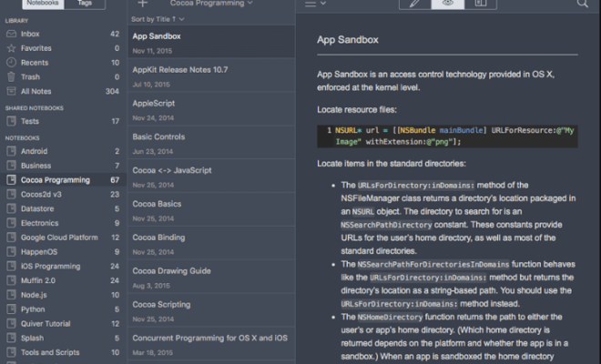The width and height of the screenshot is (601, 364).
Task: Click the Cocoa Programming notebook icon
Action: pyautogui.click(x=12, y=179)
